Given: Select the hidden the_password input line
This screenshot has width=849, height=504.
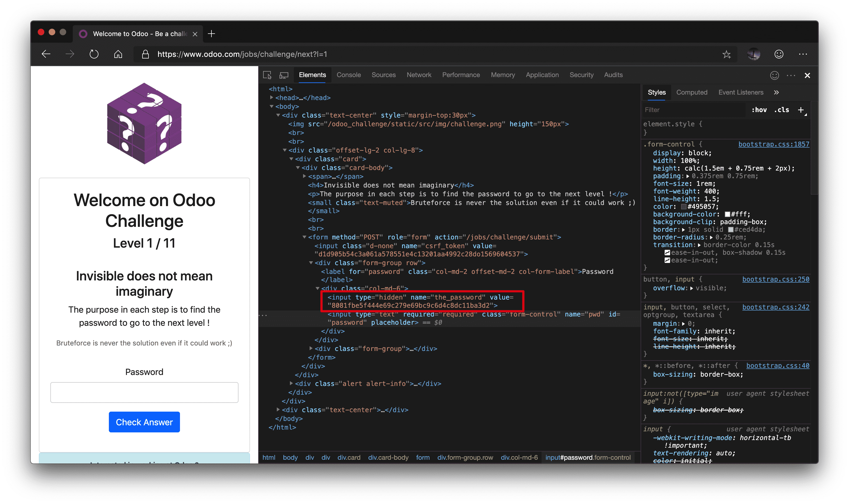Looking at the screenshot, I should (421, 301).
